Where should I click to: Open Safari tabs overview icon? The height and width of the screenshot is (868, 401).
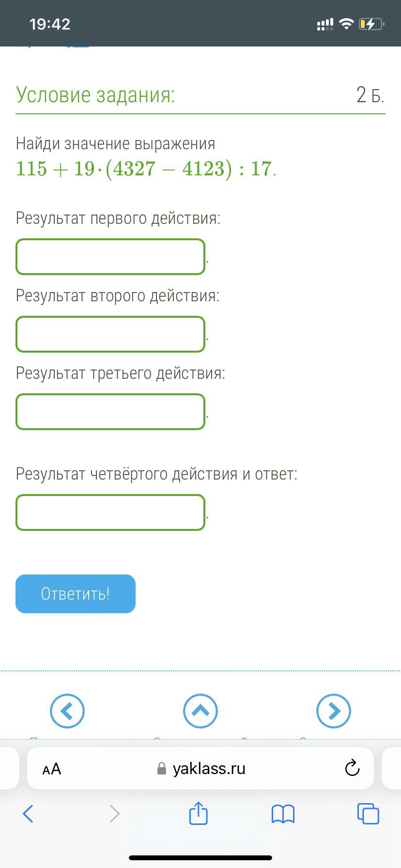click(x=368, y=813)
